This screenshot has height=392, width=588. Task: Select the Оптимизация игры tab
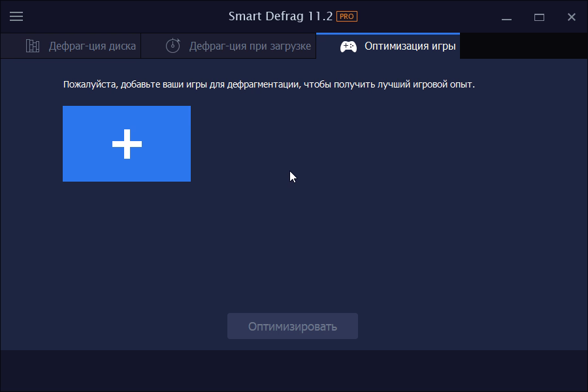point(410,46)
